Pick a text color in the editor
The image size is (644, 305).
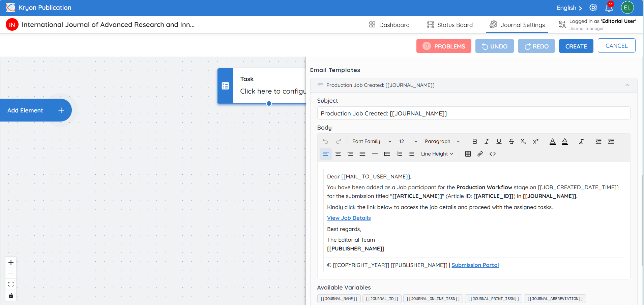(x=553, y=141)
